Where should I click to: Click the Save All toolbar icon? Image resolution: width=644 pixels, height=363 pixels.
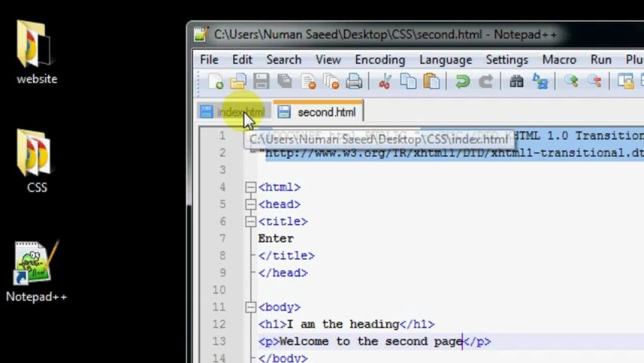pyautogui.click(x=285, y=81)
